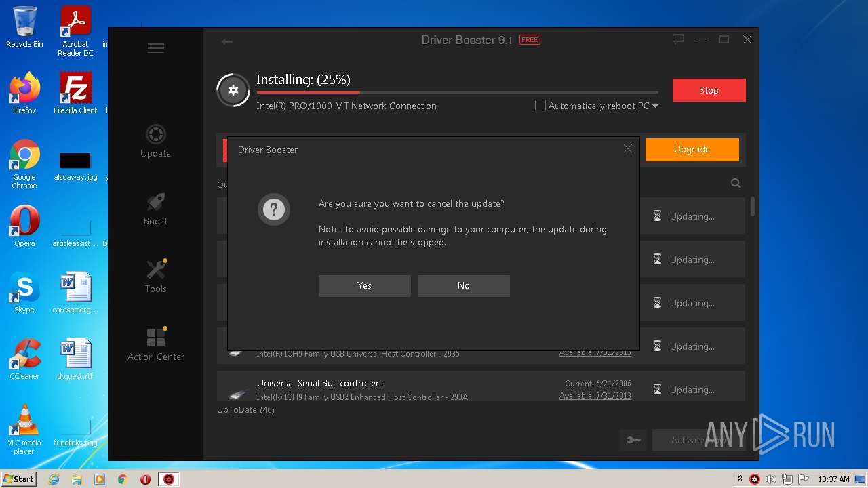Open Available 7/31/2013 link for 293A controller
This screenshot has height=488, width=868.
click(595, 396)
